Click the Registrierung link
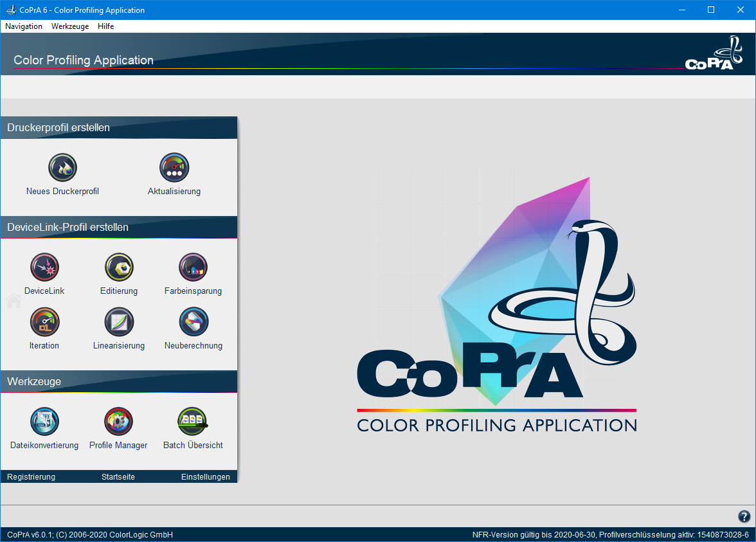This screenshot has height=542, width=756. click(x=31, y=477)
